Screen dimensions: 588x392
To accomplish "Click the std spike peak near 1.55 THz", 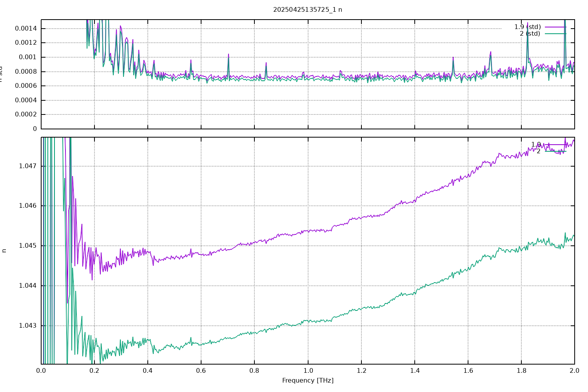I will tap(453, 58).
